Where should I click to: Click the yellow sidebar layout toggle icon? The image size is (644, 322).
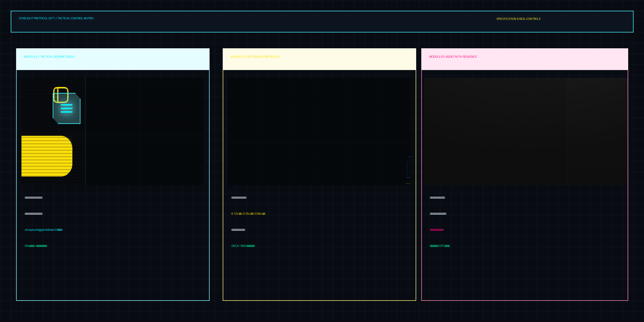pos(61,95)
